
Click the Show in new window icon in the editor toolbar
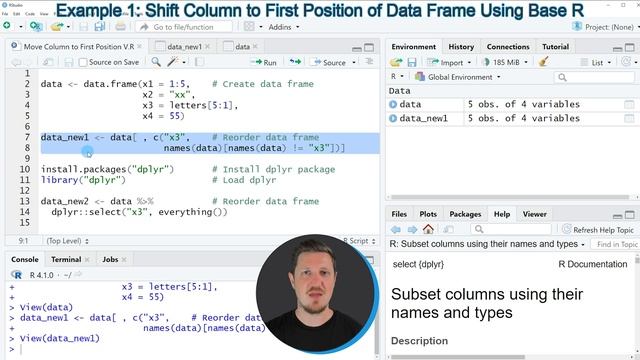pos(48,62)
